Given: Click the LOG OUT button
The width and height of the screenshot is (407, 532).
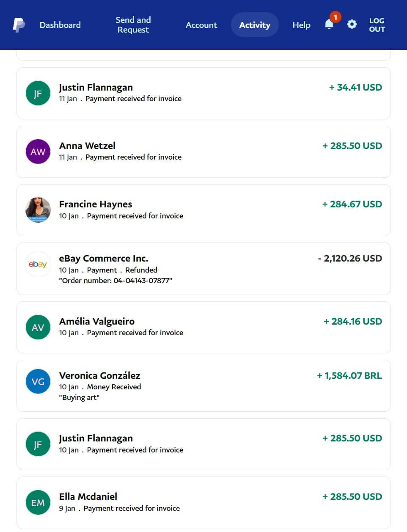Looking at the screenshot, I should (377, 25).
